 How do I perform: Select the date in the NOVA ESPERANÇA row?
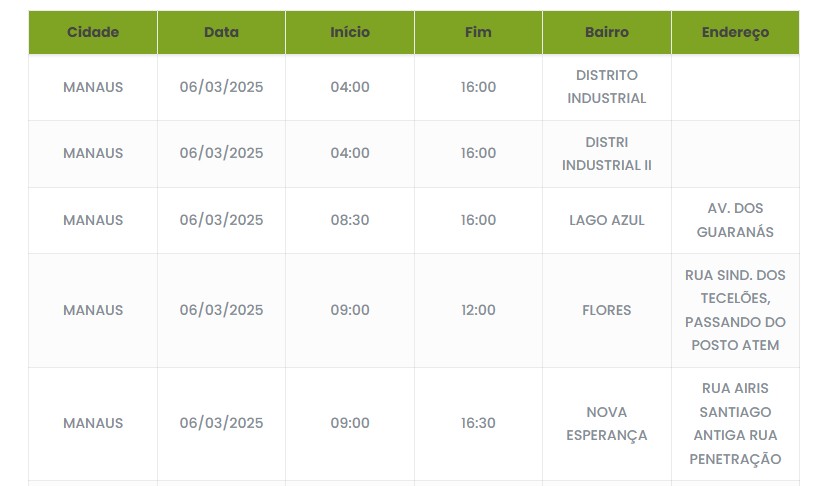tap(221, 423)
